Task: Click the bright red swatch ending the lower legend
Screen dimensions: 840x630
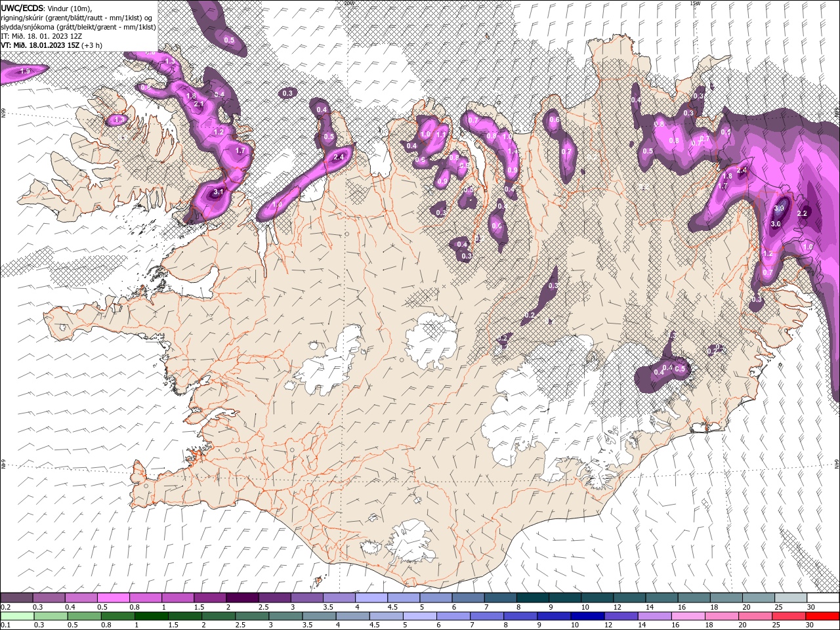Action: pyautogui.click(x=823, y=616)
